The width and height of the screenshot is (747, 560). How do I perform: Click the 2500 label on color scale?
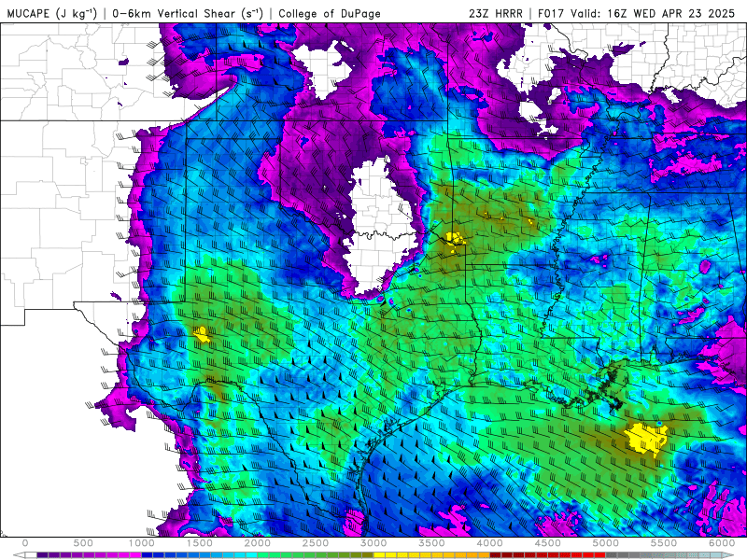[x=316, y=543]
